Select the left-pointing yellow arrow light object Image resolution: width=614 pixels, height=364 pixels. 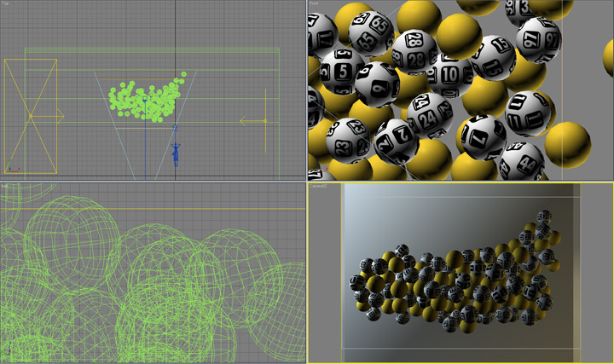click(252, 121)
